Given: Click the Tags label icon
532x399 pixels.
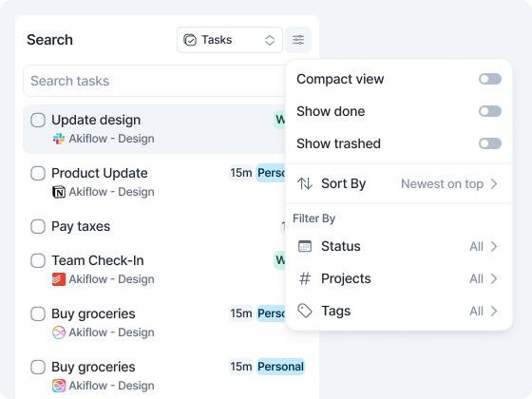Looking at the screenshot, I should (x=305, y=311).
